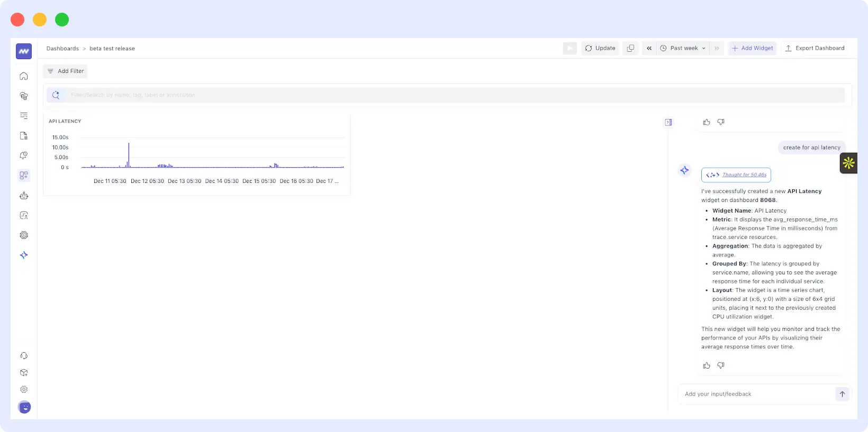Click the Add Filter button

click(66, 71)
